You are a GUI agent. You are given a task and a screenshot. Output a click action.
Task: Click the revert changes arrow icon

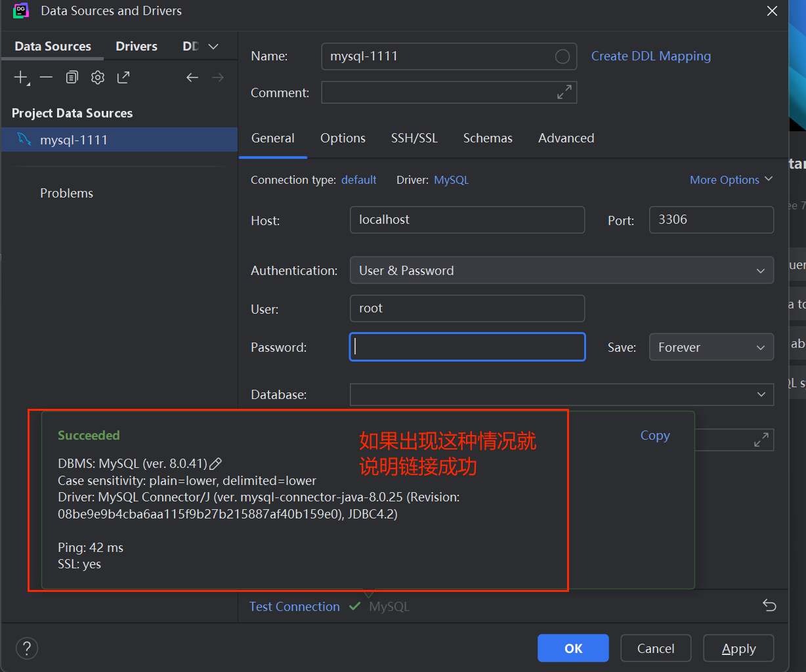(770, 605)
